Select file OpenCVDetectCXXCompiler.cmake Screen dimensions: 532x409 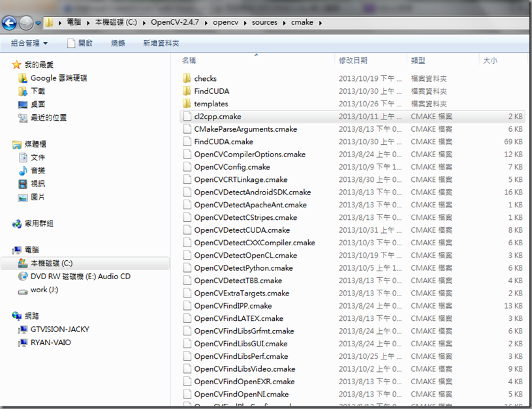[255, 243]
